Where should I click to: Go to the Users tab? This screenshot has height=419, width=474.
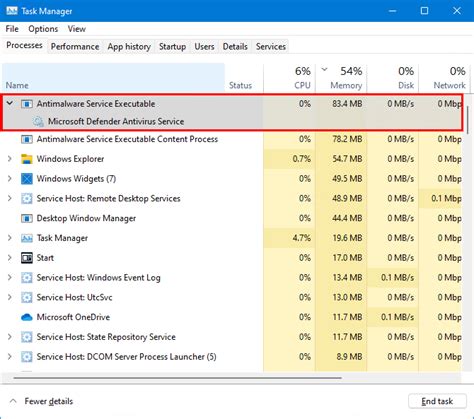(204, 47)
